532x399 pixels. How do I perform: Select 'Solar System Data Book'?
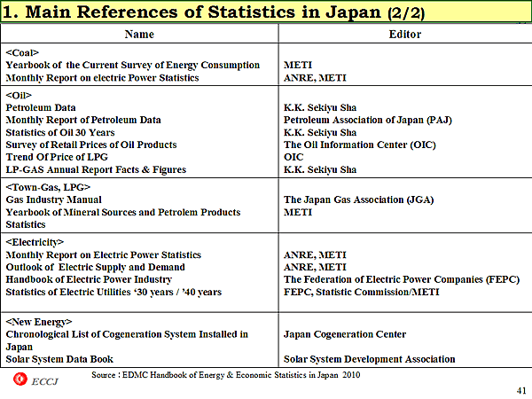(x=59, y=359)
